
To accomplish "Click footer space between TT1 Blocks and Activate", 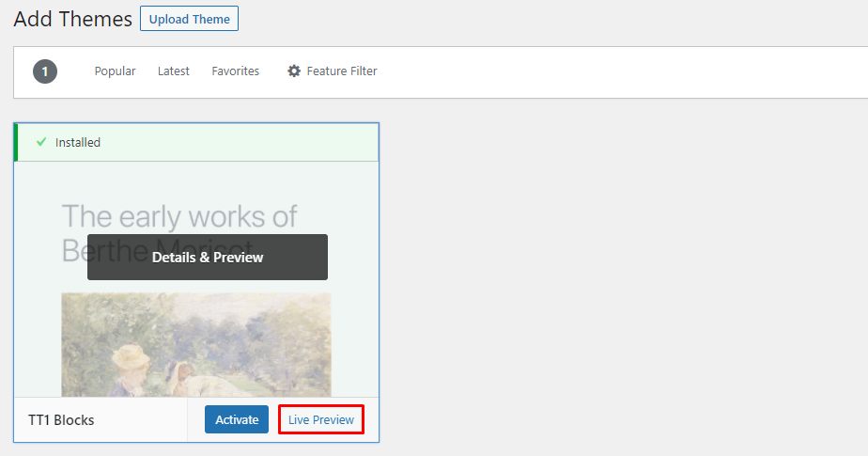I will [x=150, y=420].
